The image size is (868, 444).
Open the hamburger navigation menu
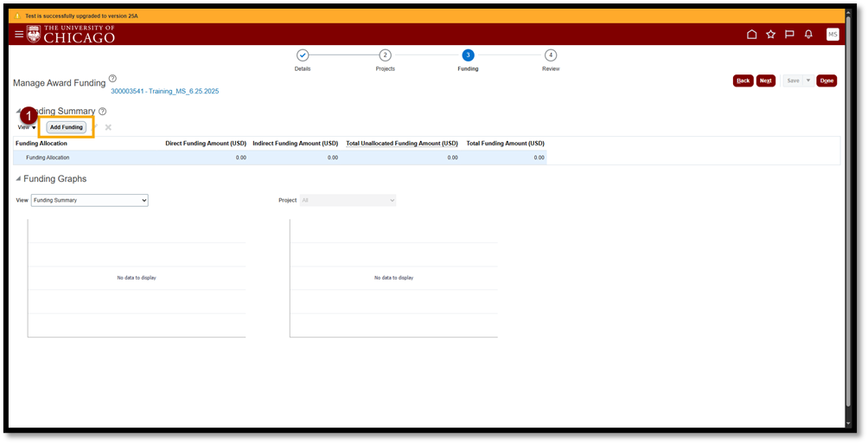click(19, 34)
